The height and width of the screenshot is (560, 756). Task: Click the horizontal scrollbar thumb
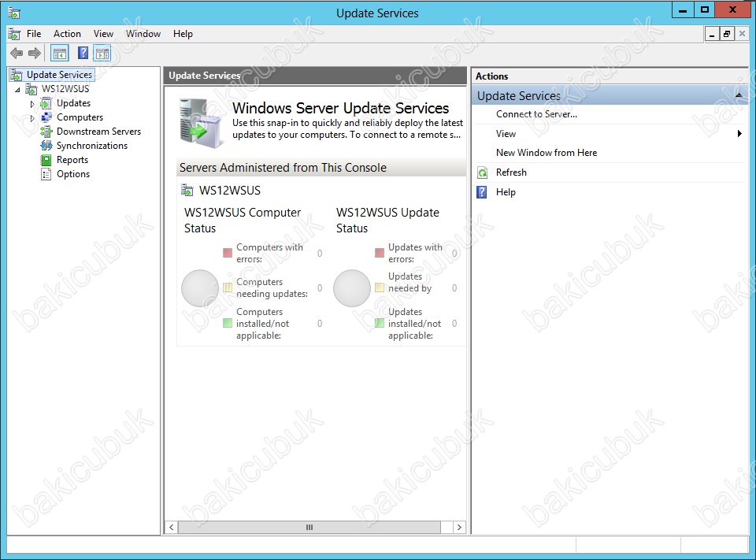[309, 527]
